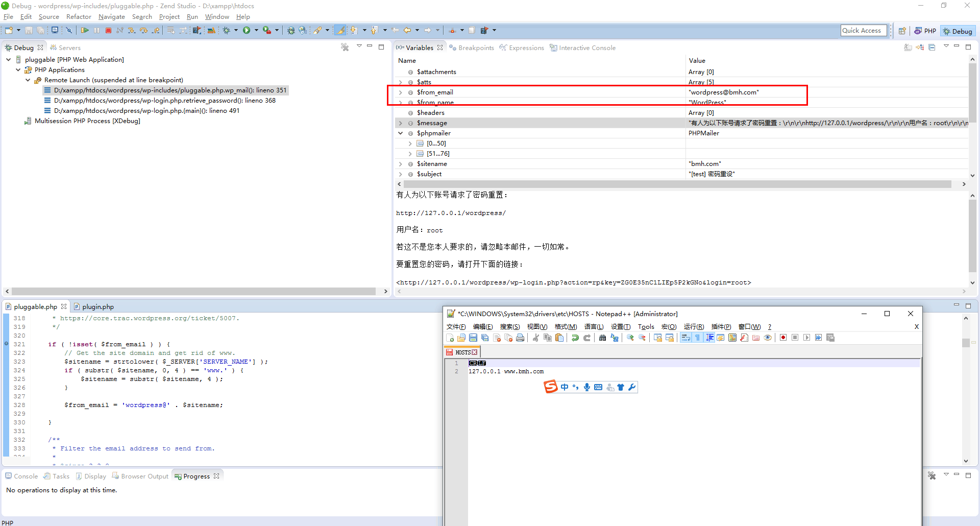This screenshot has width=980, height=526.
Task: Toggle Word wrap in Notepad++ toolbar
Action: (685, 338)
